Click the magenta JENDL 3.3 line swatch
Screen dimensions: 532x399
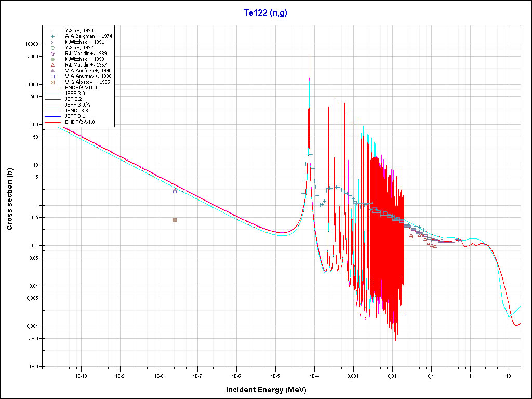pos(52,111)
